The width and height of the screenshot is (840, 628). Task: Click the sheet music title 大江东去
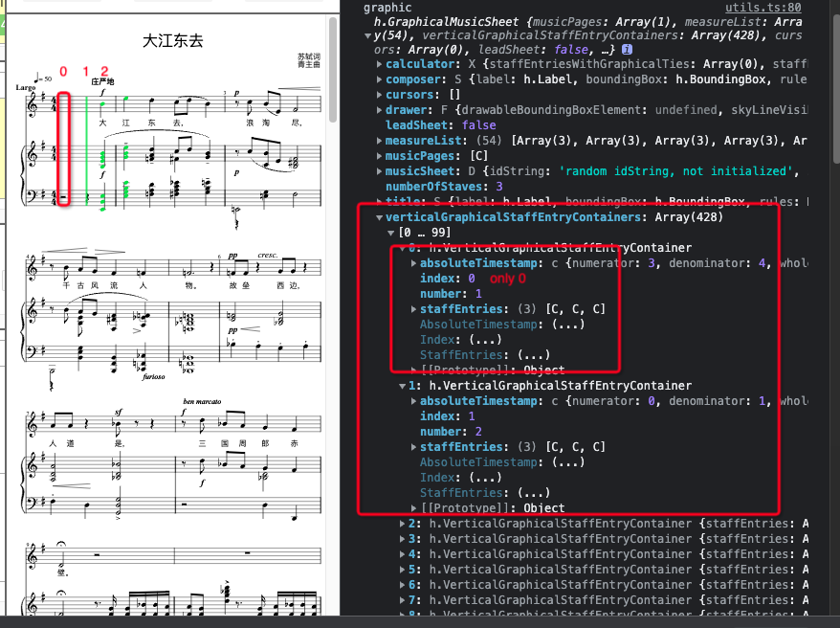point(172,41)
